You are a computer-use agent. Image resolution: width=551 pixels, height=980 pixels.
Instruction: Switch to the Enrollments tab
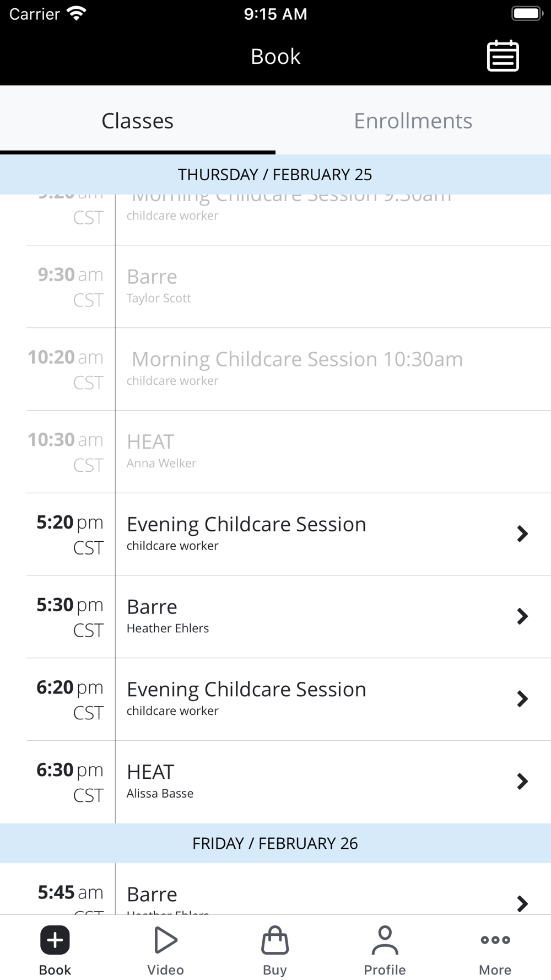(413, 120)
